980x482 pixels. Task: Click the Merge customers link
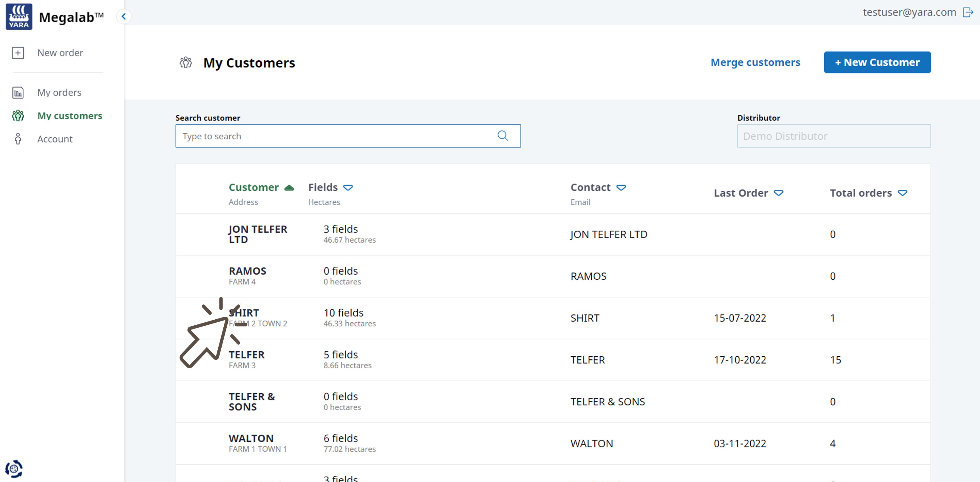[755, 62]
